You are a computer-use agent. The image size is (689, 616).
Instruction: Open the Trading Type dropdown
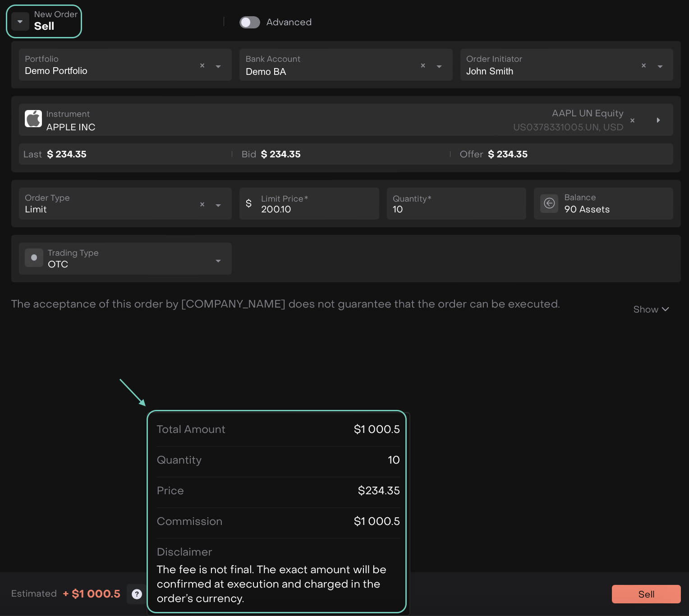(x=218, y=261)
